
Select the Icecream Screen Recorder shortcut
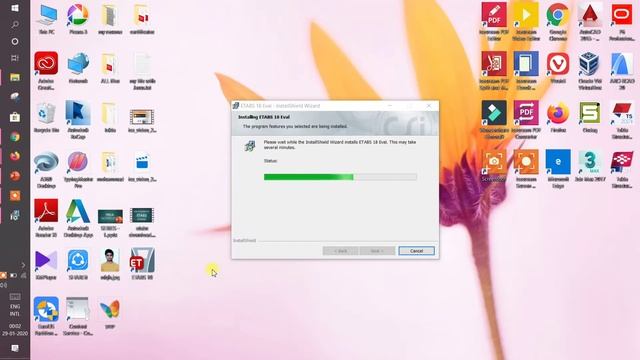pos(526,169)
